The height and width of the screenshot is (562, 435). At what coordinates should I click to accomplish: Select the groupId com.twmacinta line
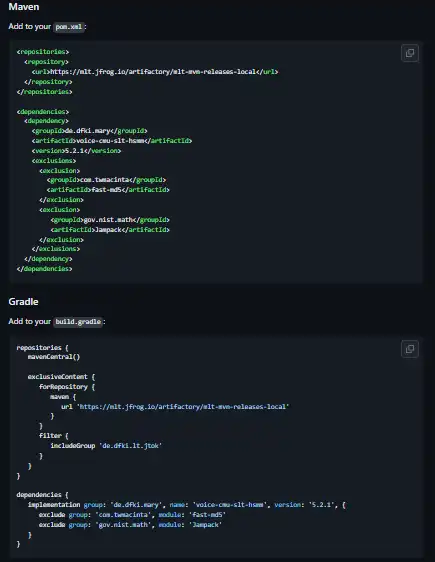point(106,180)
